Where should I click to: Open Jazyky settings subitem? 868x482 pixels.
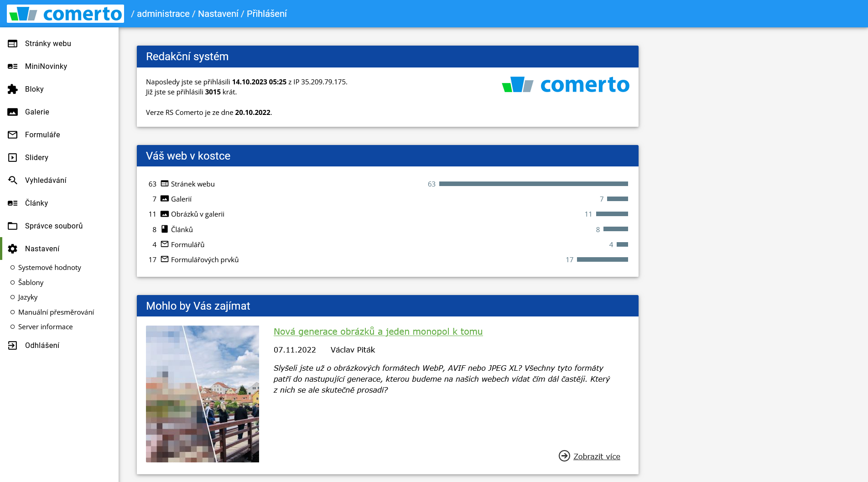tap(28, 297)
